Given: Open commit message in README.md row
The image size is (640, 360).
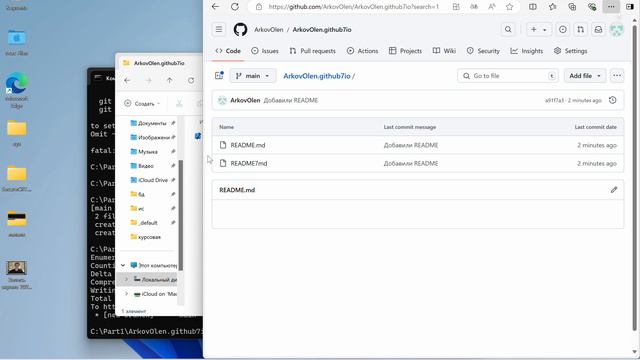Looking at the screenshot, I should click(x=411, y=145).
